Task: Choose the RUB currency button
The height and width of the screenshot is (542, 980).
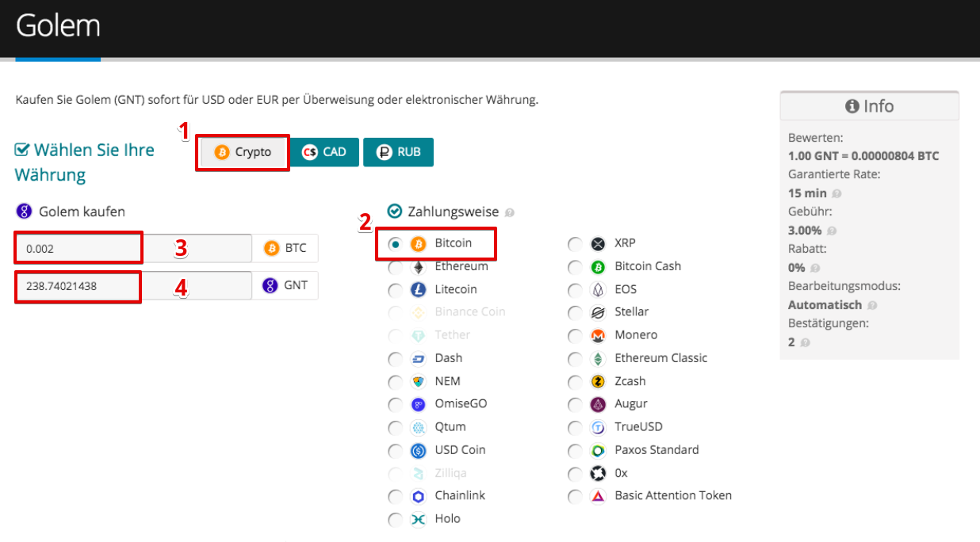Action: click(398, 152)
